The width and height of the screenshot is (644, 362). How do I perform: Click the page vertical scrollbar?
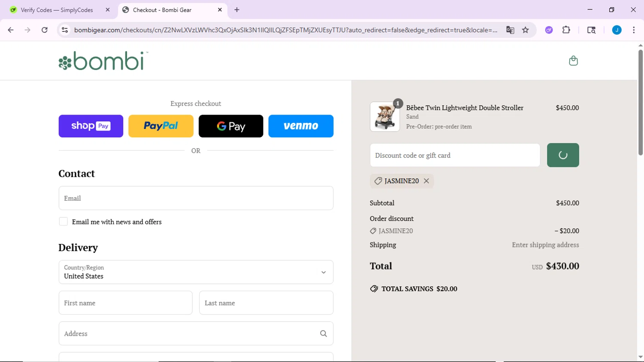(x=641, y=102)
